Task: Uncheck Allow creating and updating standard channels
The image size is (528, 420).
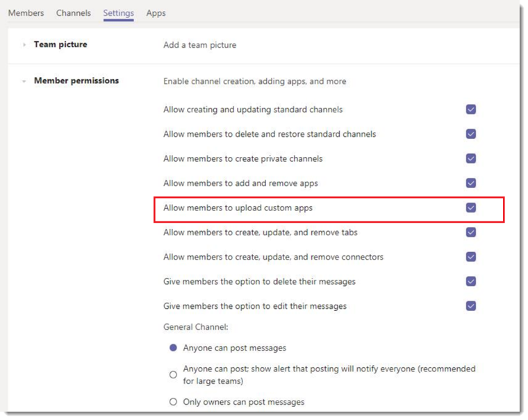Action: (471, 110)
